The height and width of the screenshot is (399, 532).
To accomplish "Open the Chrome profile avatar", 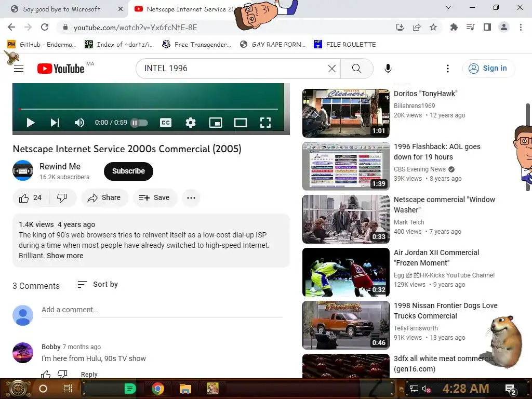I will pos(504,27).
